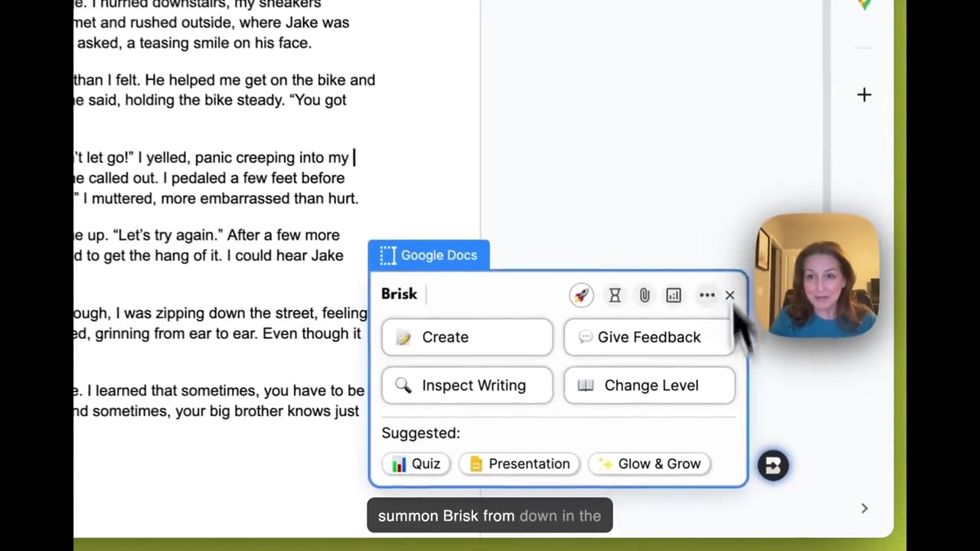Click in the document at "panic creeping into my"
Screen dimensions: 980x551
pyautogui.click(x=272, y=158)
